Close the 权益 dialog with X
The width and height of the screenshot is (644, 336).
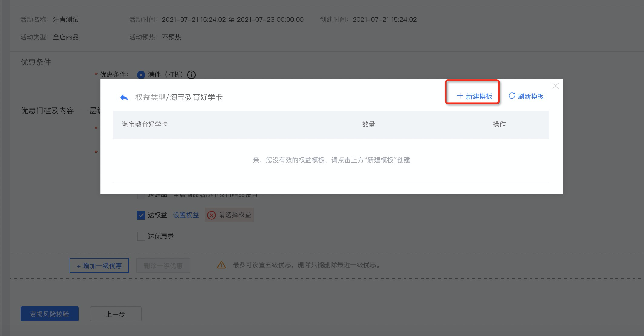[x=555, y=86]
